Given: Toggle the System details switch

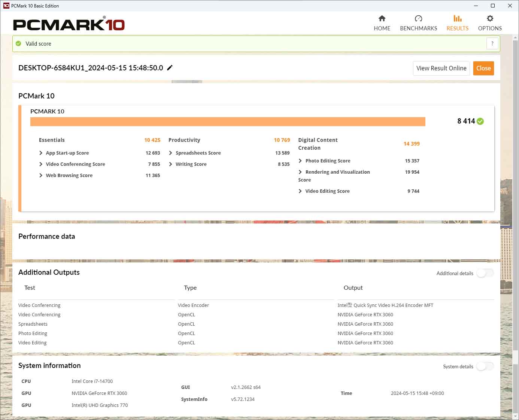Looking at the screenshot, I should coord(485,366).
